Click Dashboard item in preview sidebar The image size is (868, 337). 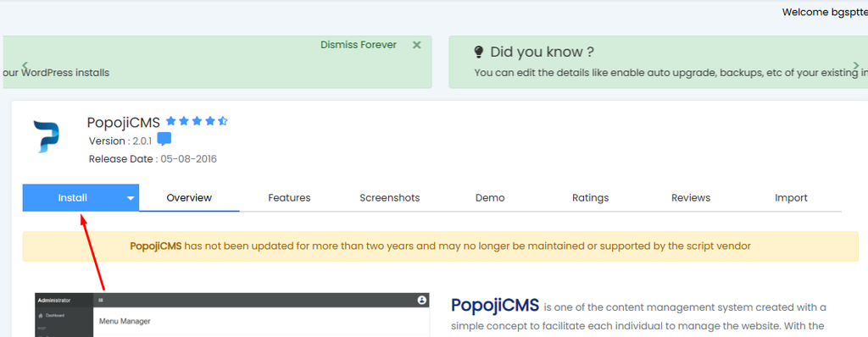point(52,316)
